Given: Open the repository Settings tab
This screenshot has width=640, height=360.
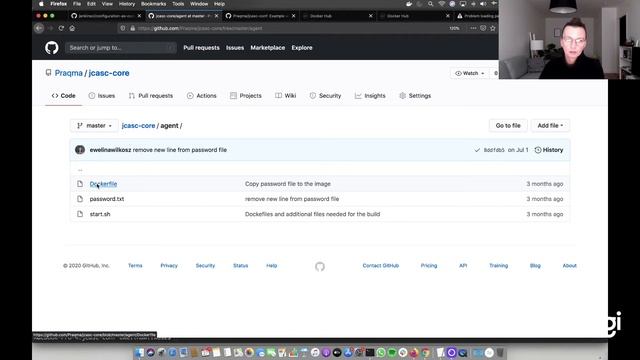Looking at the screenshot, I should click(x=415, y=96).
